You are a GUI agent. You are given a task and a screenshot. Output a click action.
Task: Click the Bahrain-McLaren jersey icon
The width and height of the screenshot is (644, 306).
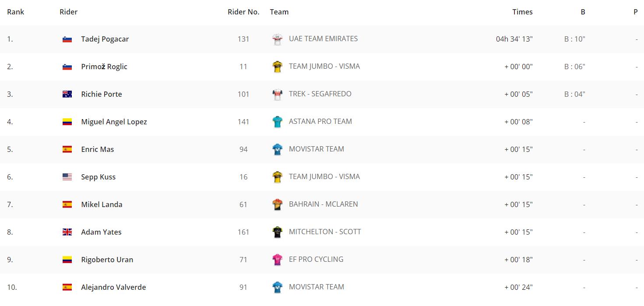click(277, 205)
